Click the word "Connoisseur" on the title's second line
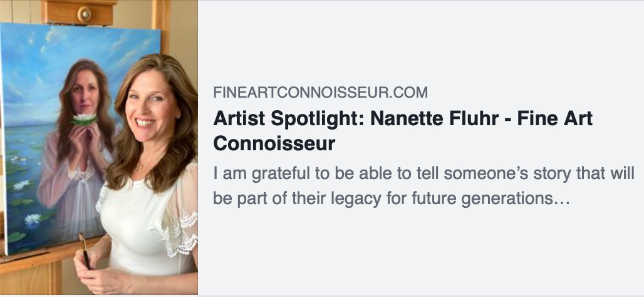This screenshot has width=644, height=298. tap(274, 144)
